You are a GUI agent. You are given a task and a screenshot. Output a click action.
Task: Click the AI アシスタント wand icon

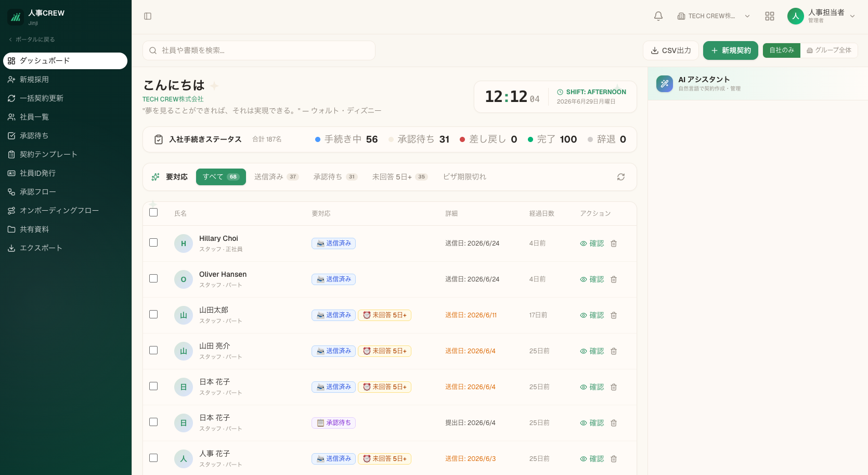tap(665, 84)
